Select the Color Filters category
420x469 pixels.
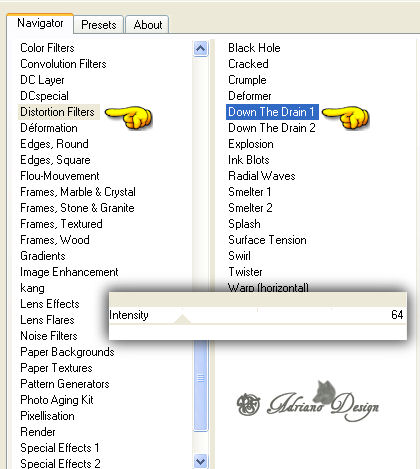(x=47, y=48)
